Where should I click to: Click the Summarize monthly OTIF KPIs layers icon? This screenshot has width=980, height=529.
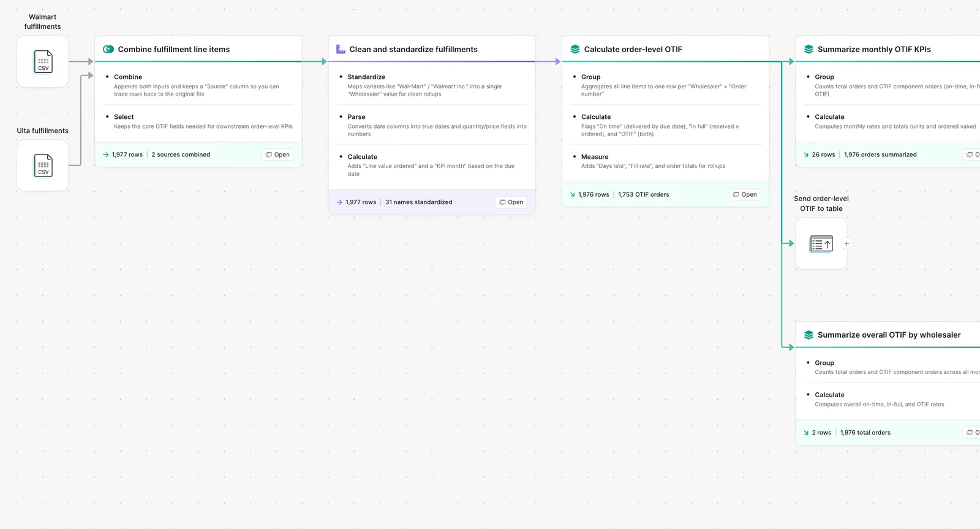809,50
